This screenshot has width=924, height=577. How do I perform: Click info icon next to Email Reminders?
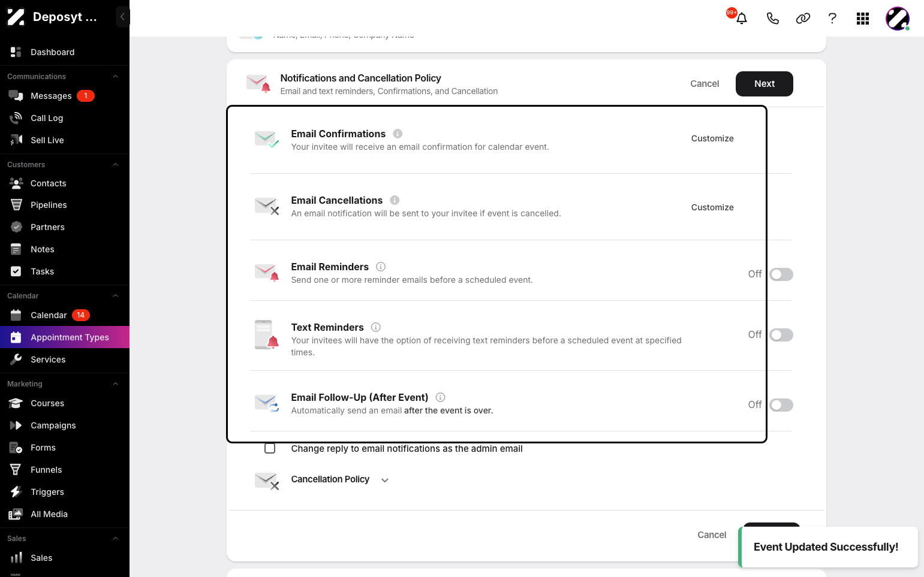coord(381,267)
